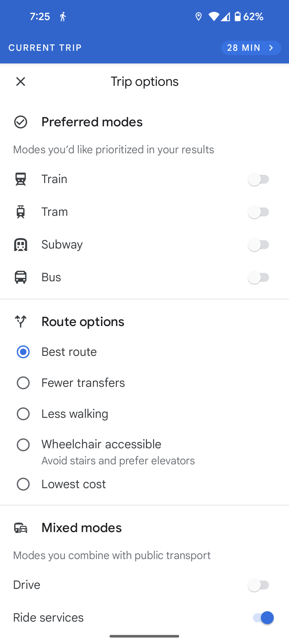
Task: Tap the CURRENT TRIP banner label
Action: (45, 48)
